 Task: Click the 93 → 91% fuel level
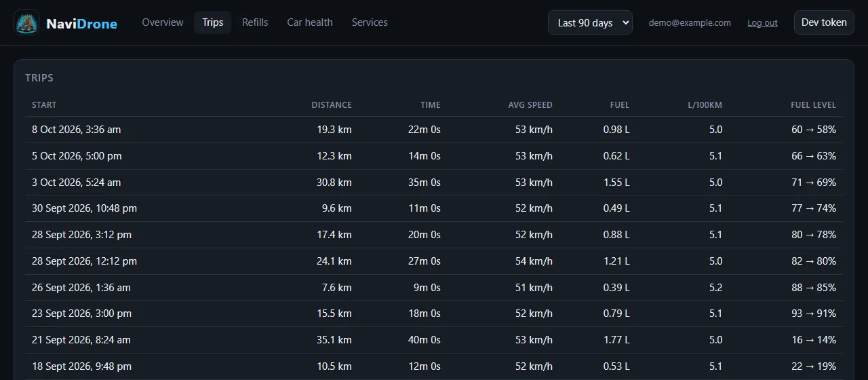click(x=814, y=313)
